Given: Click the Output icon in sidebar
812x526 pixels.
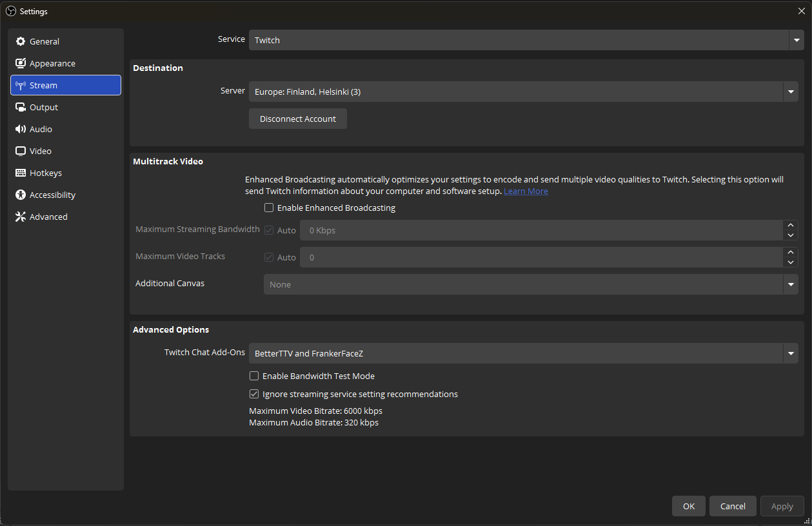Looking at the screenshot, I should tap(20, 107).
